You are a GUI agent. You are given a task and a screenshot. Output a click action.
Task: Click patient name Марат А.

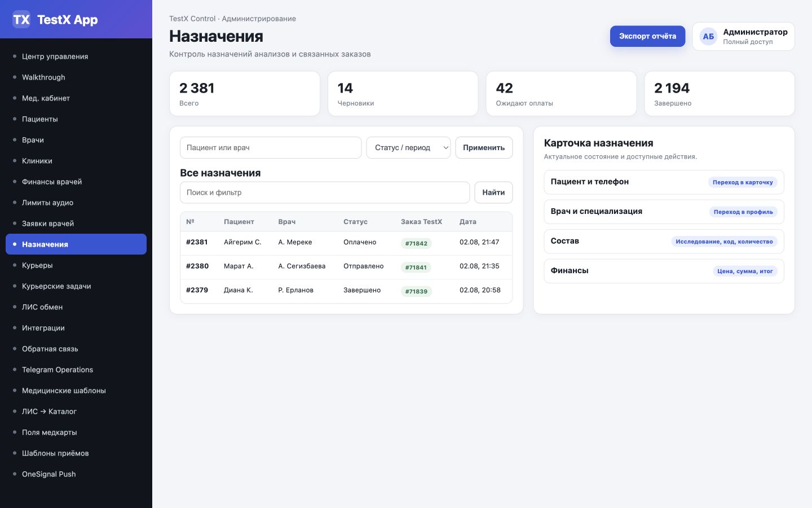pyautogui.click(x=239, y=266)
